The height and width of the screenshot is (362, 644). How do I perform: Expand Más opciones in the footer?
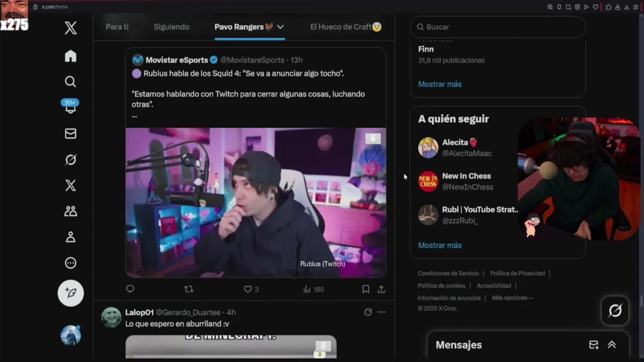pos(513,298)
